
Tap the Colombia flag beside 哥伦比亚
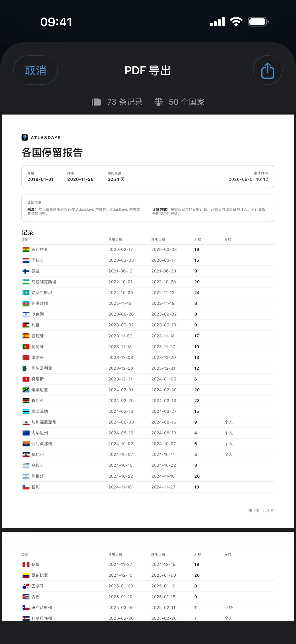[x=26, y=575]
